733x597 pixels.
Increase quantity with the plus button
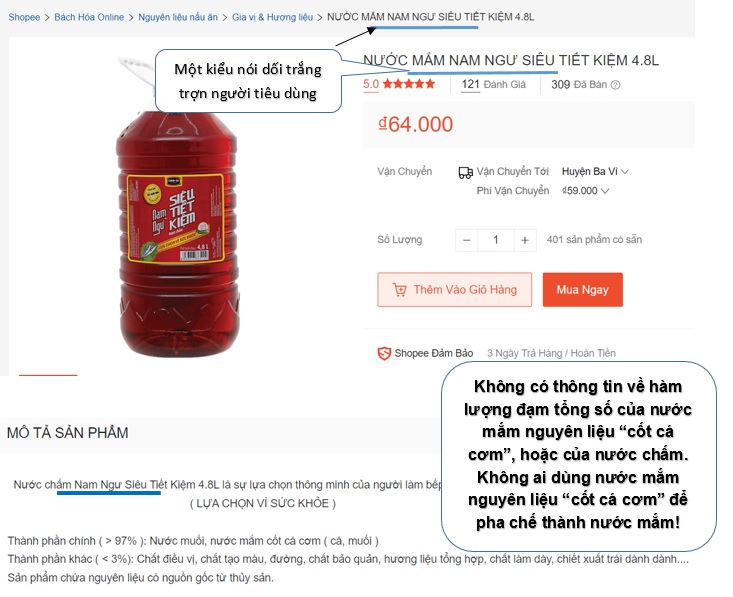(525, 240)
